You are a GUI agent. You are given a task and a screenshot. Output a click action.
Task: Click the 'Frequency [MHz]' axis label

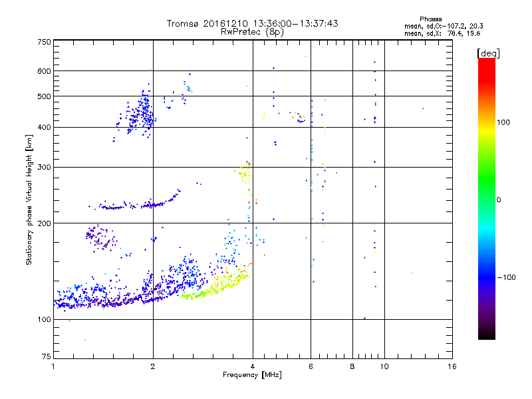(252, 375)
